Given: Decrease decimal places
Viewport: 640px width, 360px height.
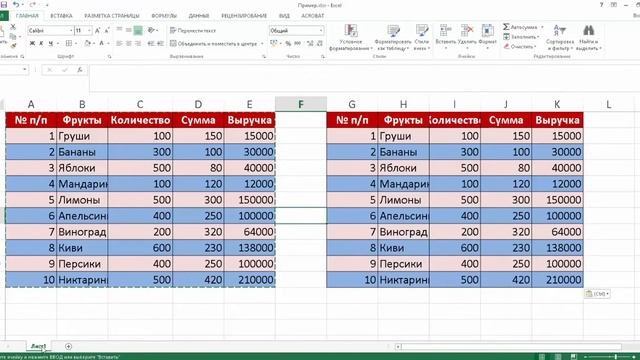Looking at the screenshot, I should click(320, 43).
